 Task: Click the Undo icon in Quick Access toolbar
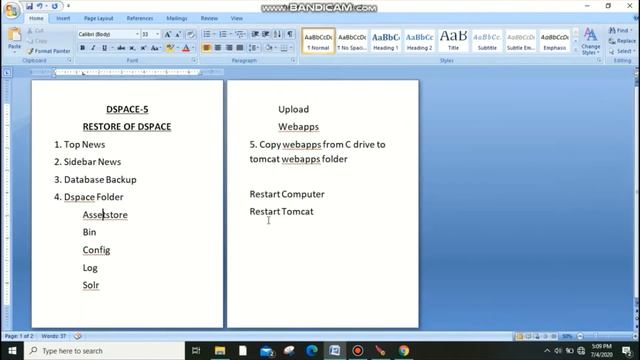pyautogui.click(x=40, y=6)
